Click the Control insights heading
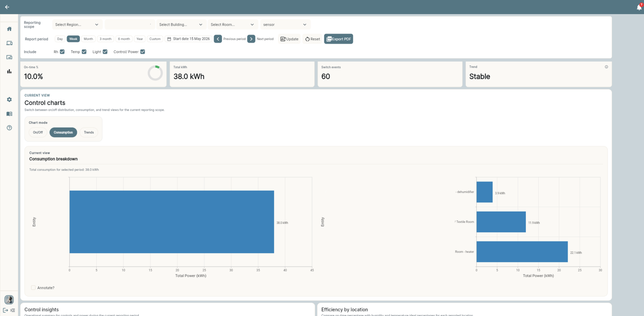The height and width of the screenshot is (316, 644). tap(42, 309)
